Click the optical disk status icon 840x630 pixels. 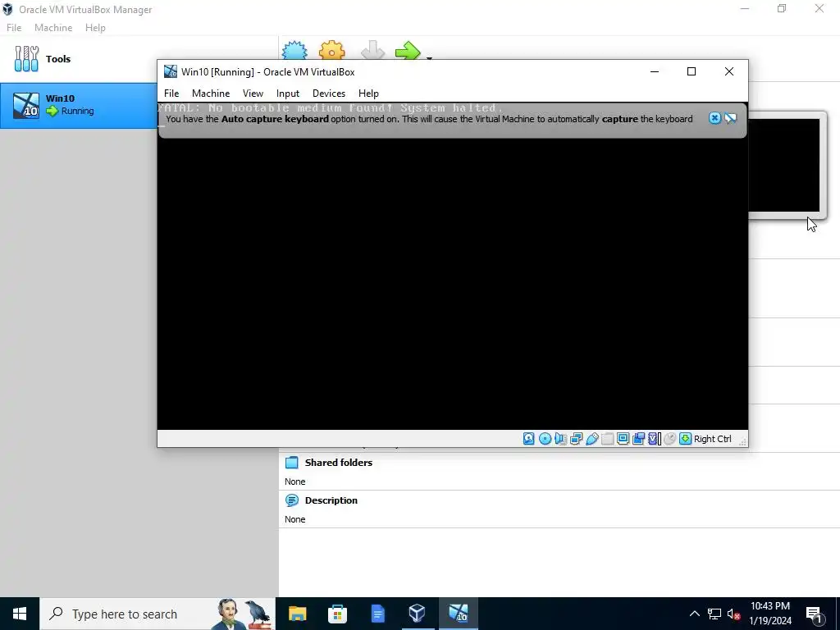(545, 439)
